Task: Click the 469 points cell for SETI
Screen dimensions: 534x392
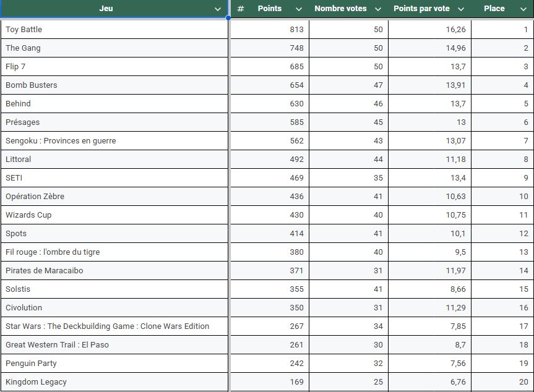Action: tap(270, 177)
